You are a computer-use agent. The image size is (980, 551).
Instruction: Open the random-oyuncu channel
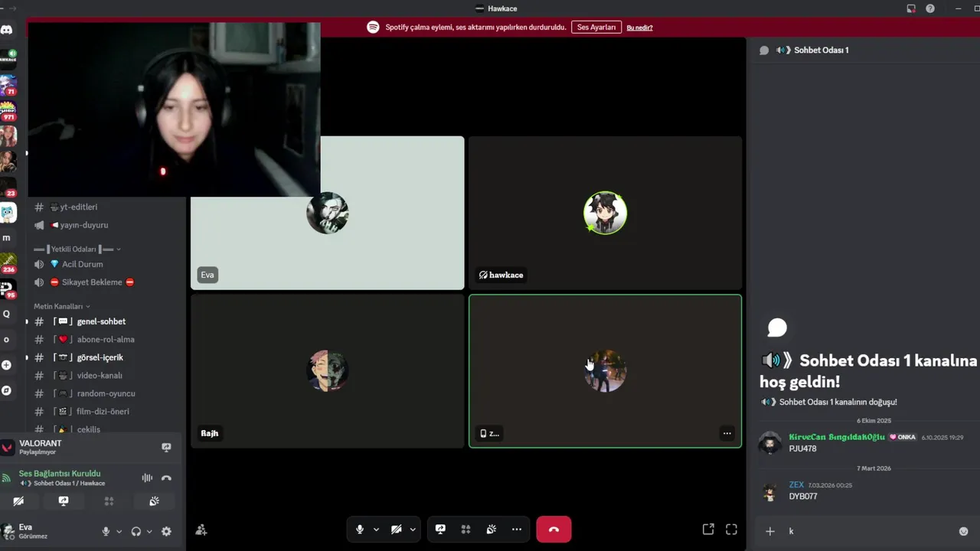[x=106, y=393]
